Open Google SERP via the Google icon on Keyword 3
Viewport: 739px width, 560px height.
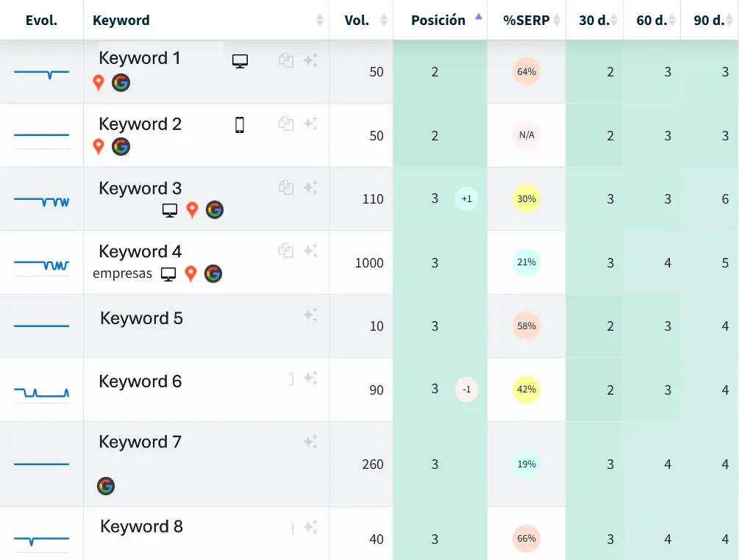[215, 209]
